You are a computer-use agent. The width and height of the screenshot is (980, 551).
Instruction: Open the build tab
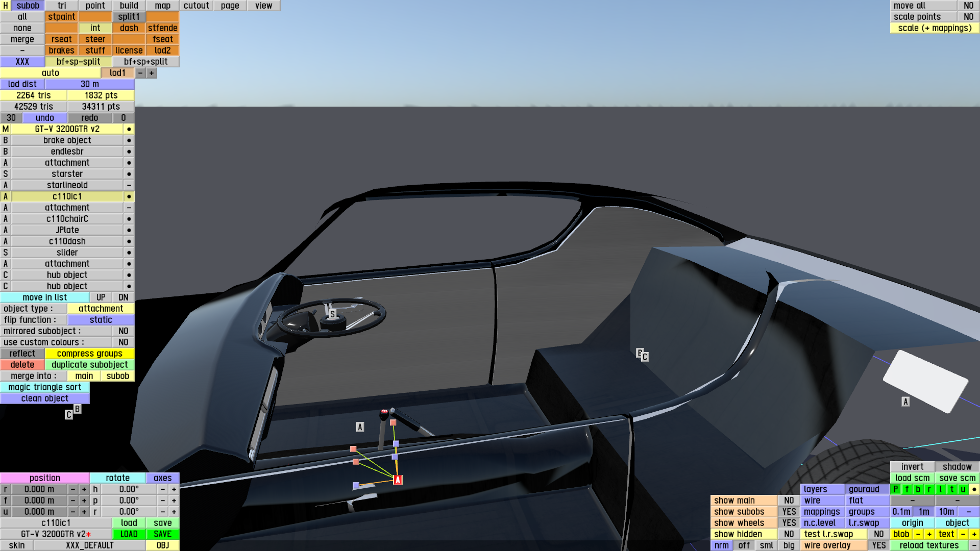(x=129, y=6)
